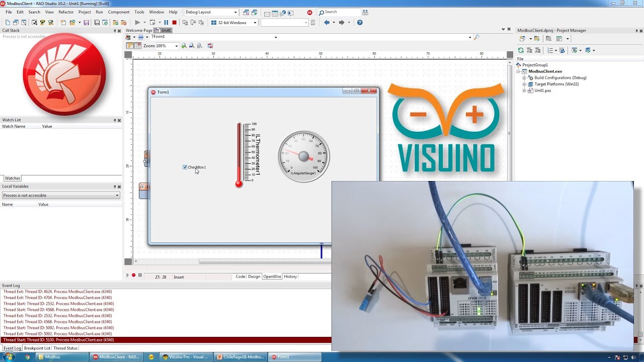Click the Save All icon in toolbar
This screenshot has width=644, height=362.
[97, 23]
